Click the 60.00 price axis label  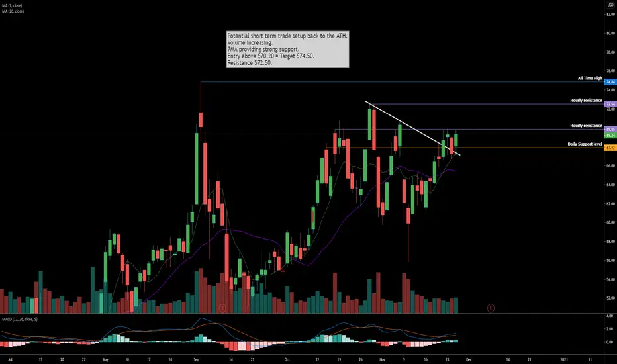point(610,223)
